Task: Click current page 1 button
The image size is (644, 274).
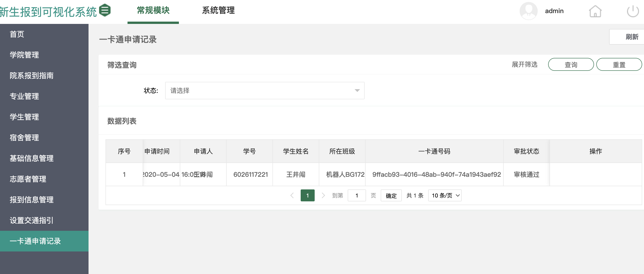Action: 307,195
